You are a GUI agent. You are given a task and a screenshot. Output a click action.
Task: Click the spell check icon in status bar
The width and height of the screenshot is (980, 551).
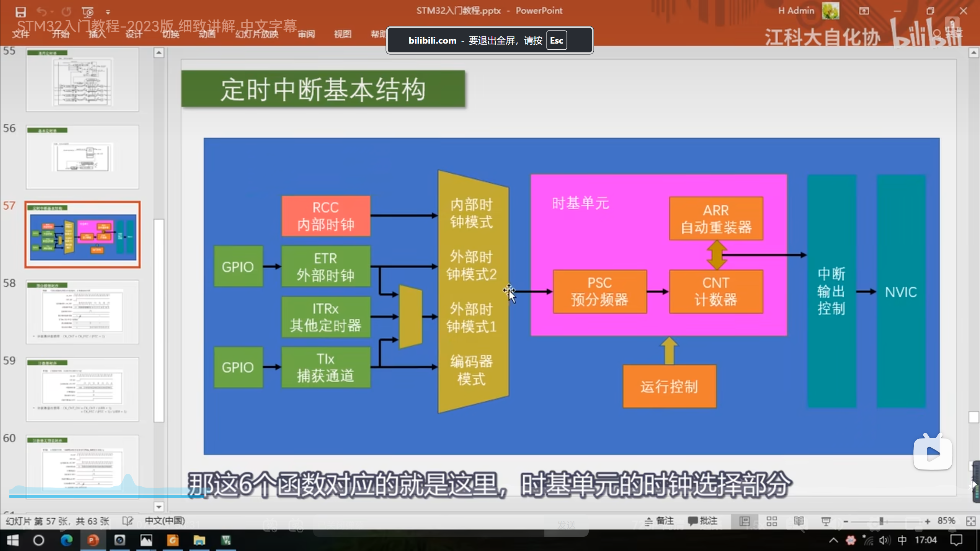pyautogui.click(x=127, y=521)
